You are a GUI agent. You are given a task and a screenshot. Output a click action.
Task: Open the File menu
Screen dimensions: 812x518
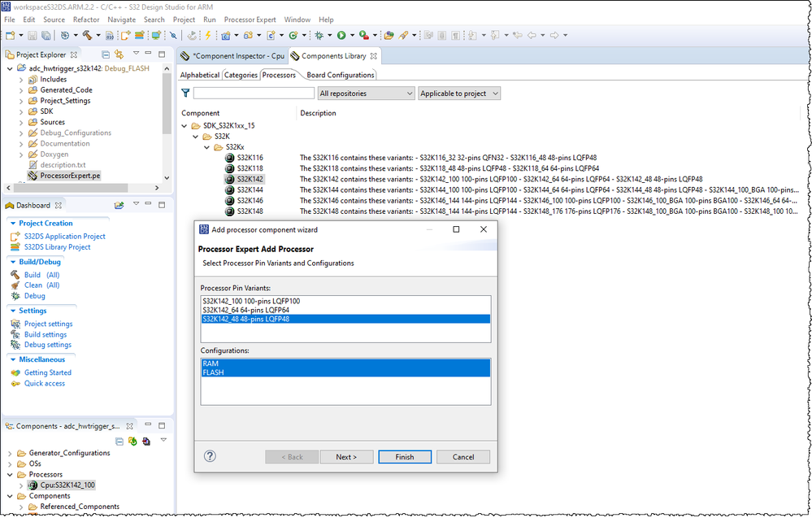point(9,20)
